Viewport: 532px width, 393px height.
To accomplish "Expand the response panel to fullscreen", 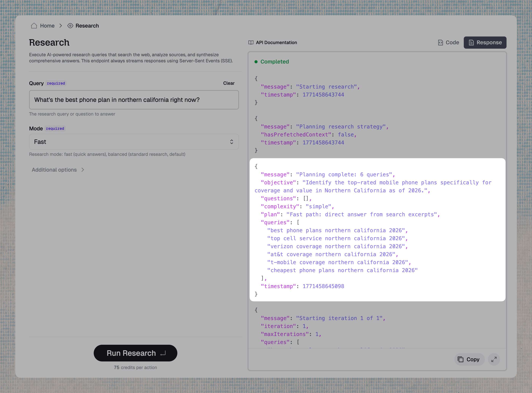I will point(494,359).
